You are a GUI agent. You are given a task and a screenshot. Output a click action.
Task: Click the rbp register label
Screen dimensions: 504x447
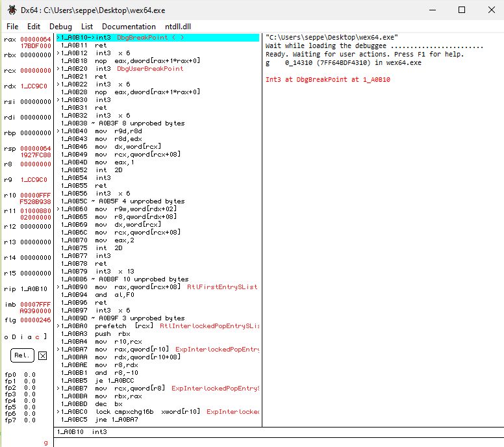click(x=10, y=133)
